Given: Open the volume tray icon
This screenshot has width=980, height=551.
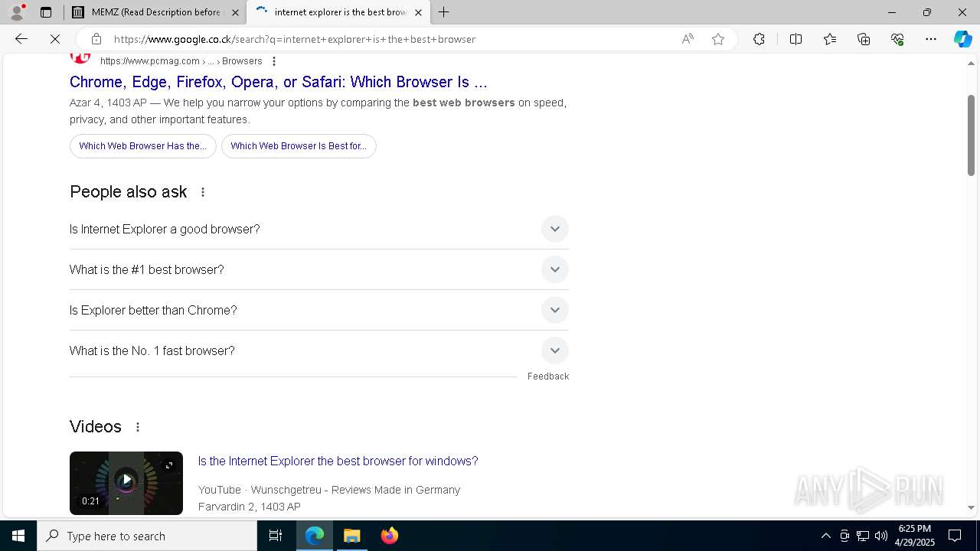Looking at the screenshot, I should (x=880, y=536).
